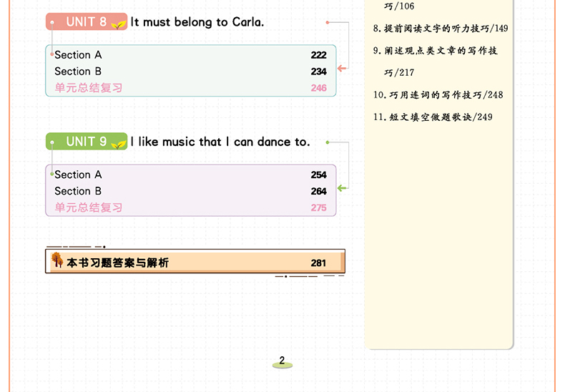The height and width of the screenshot is (392, 565).
Task: Open Unit 9 单元总结复习 on page 275
Action: [x=89, y=207]
